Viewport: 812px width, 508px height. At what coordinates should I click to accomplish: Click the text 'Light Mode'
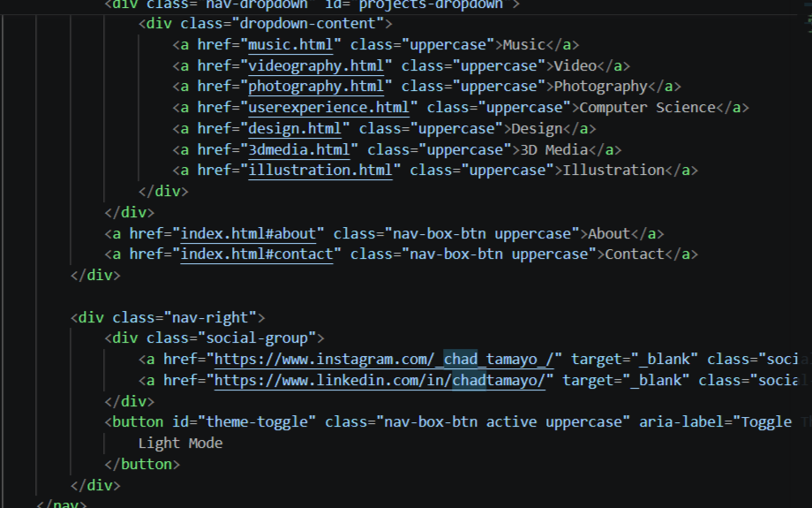pos(180,444)
